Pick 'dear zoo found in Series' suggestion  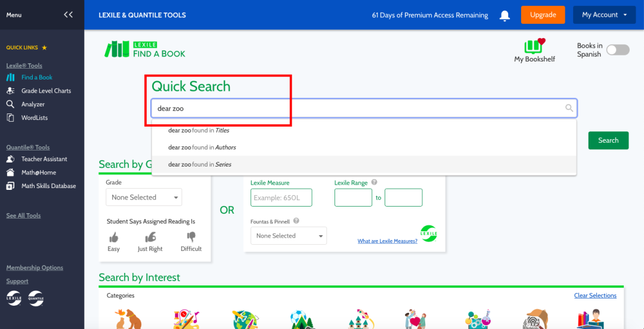click(x=364, y=164)
